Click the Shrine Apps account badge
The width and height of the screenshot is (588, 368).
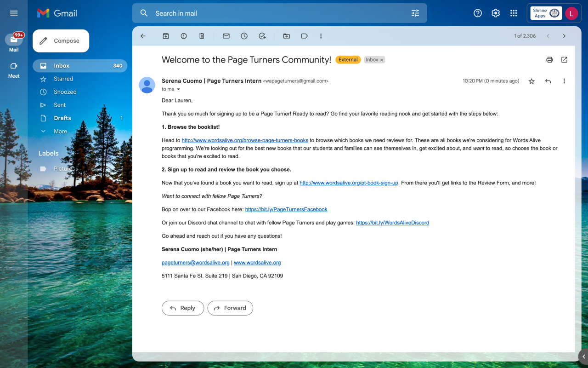click(x=546, y=13)
